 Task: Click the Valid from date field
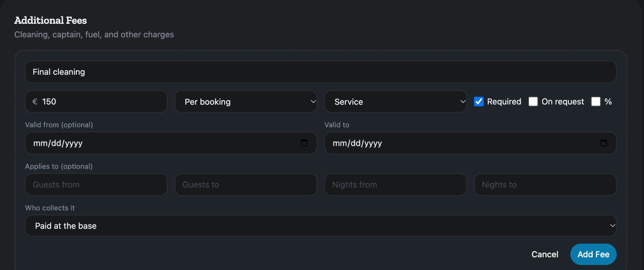pyautogui.click(x=171, y=143)
